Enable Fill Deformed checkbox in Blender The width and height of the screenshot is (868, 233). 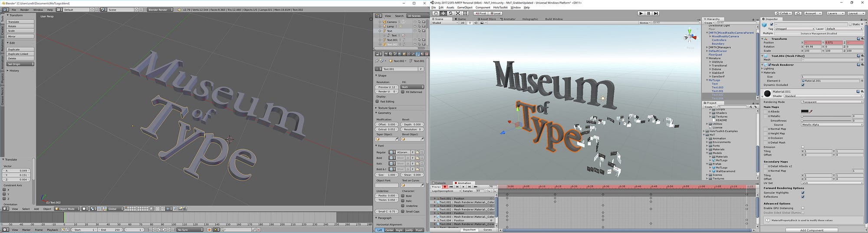(403, 92)
